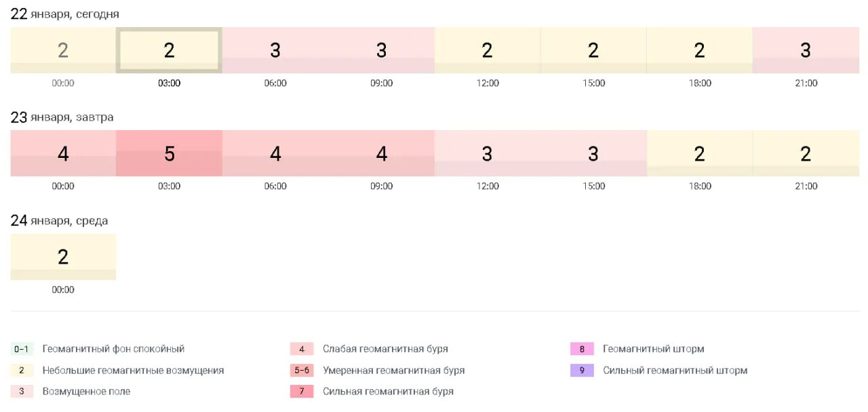868x412 pixels.
Task: Select the 21:00 cell with value 3 today
Action: point(806,50)
